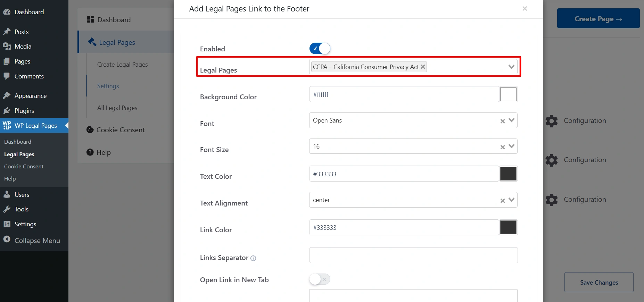Open the Text Color dark swatch
644x302 pixels.
click(x=508, y=174)
